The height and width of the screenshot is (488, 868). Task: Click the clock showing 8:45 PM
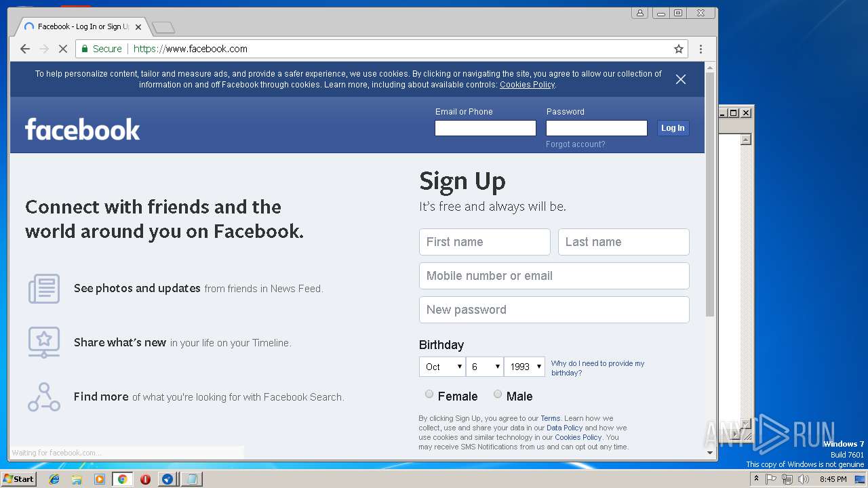(x=833, y=479)
